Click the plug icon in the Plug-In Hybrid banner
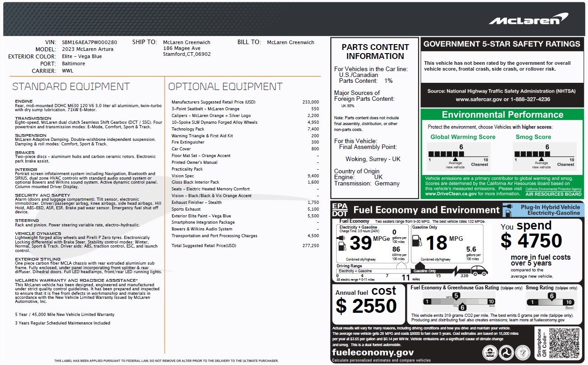The image size is (588, 365). (507, 210)
